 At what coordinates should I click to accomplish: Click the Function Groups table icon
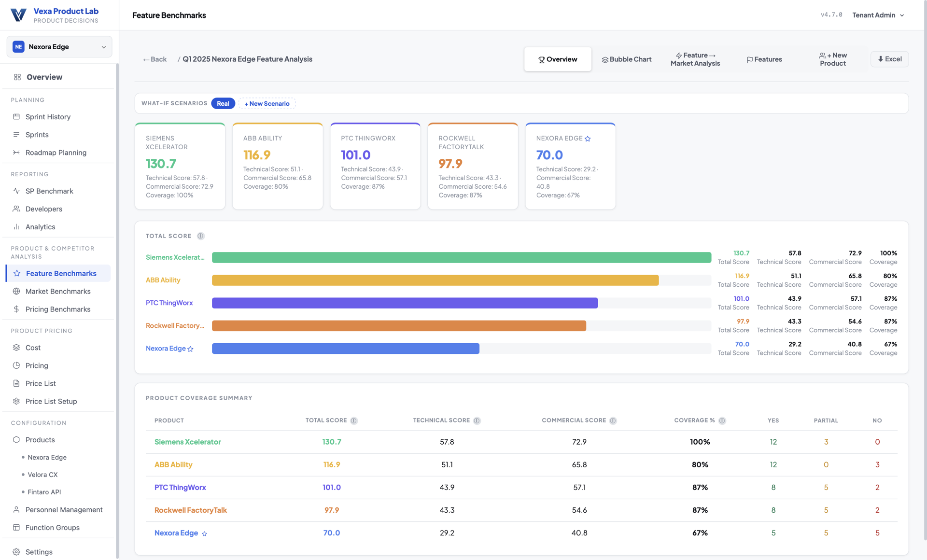(16, 528)
